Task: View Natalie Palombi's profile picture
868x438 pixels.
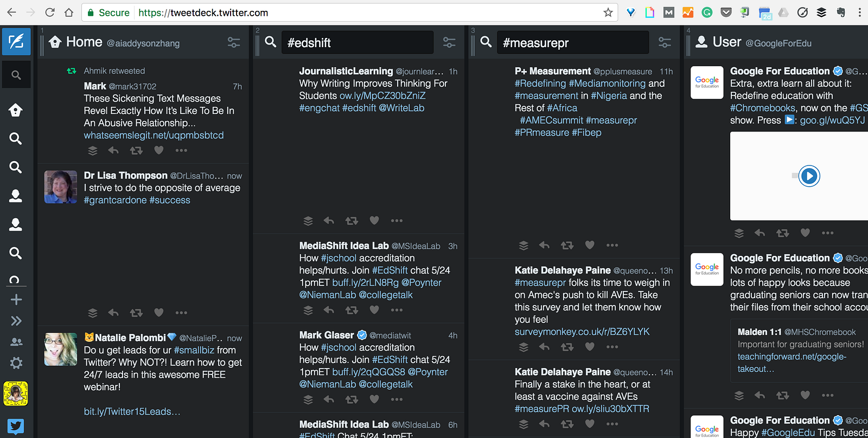Action: tap(61, 349)
